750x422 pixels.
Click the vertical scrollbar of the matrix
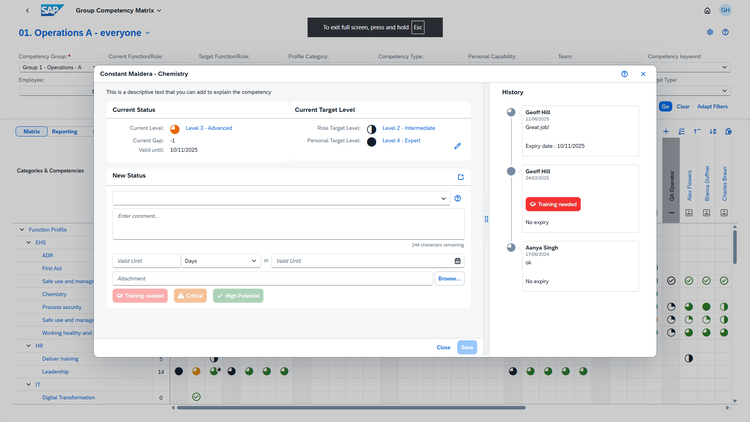pyautogui.click(x=735, y=246)
